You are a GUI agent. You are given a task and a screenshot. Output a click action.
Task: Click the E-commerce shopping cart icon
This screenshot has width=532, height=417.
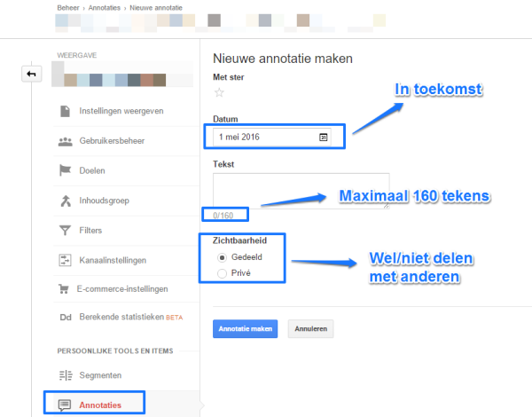tap(65, 288)
